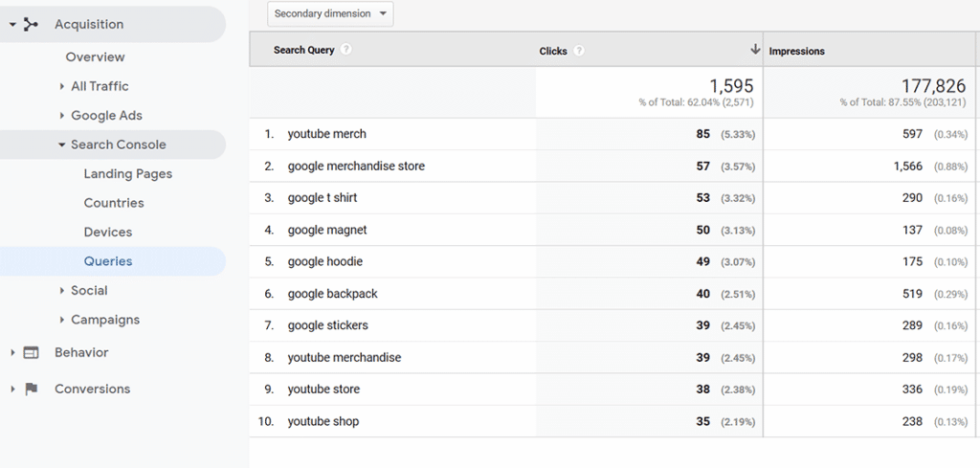Click the query 'youtube shop'
This screenshot has height=468, width=980.
pos(323,422)
